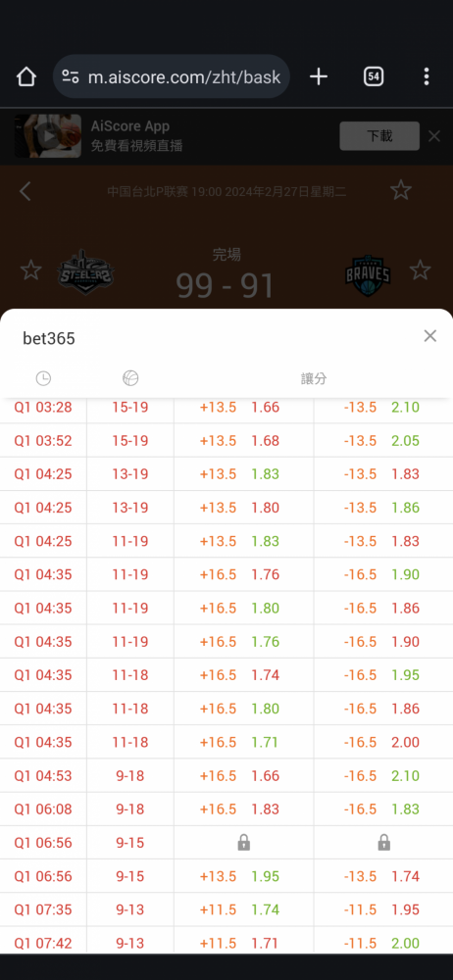This screenshot has width=453, height=980.
Task: Open the AiScore App video thumbnail
Action: (x=48, y=135)
